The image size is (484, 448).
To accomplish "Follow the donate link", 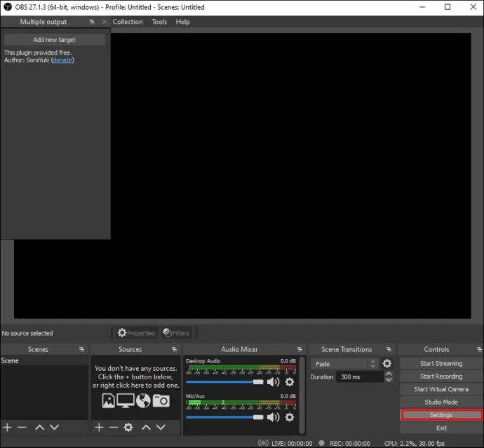I will (x=62, y=60).
